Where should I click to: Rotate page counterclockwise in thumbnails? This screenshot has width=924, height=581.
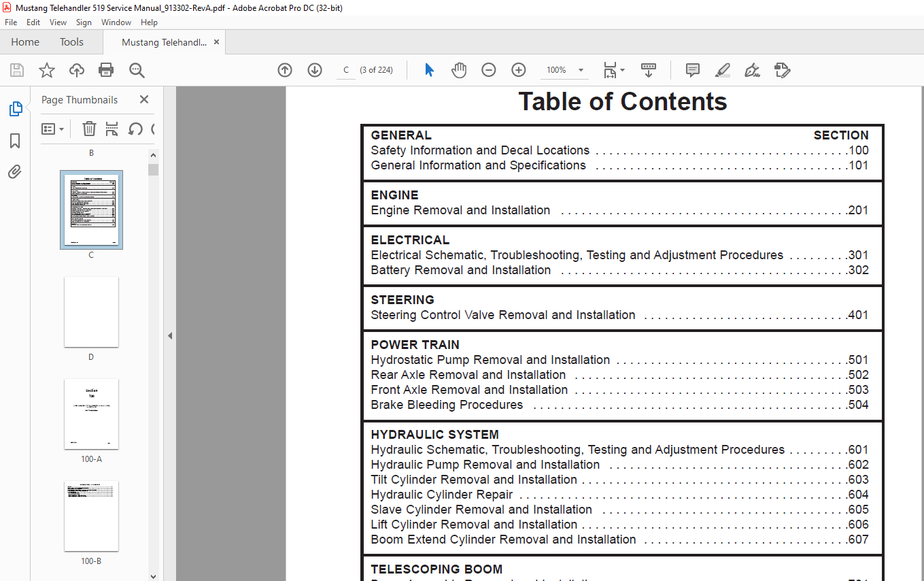pyautogui.click(x=135, y=129)
